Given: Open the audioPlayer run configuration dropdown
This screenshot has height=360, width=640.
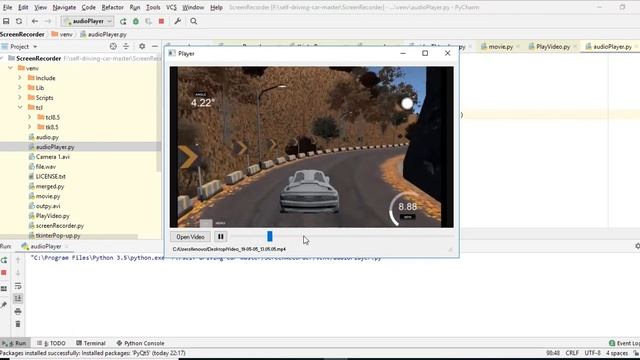Looking at the screenshot, I should pyautogui.click(x=87, y=21).
